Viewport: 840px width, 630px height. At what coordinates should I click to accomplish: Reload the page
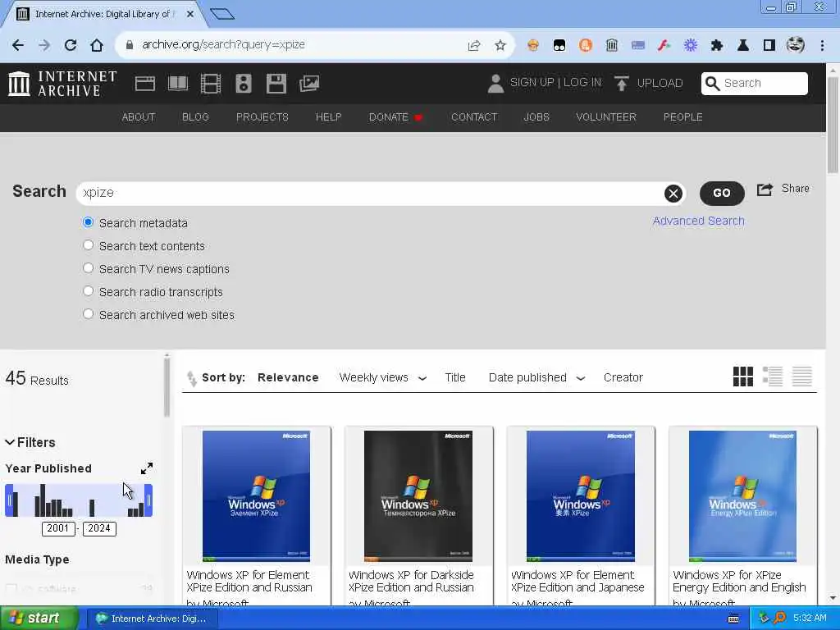point(71,45)
